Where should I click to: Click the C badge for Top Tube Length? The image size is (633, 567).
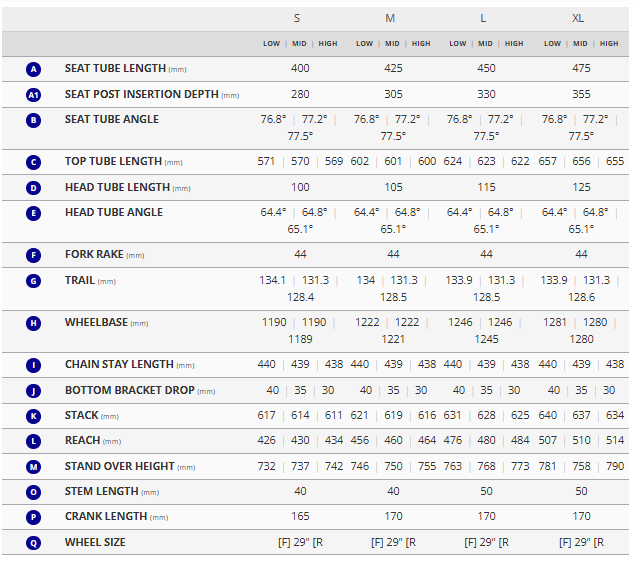pyautogui.click(x=34, y=162)
